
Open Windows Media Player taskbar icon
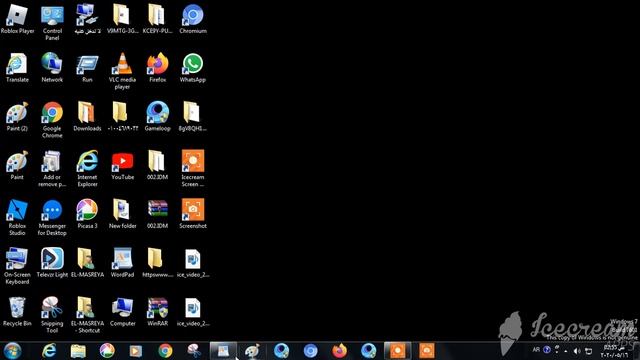[x=136, y=351]
